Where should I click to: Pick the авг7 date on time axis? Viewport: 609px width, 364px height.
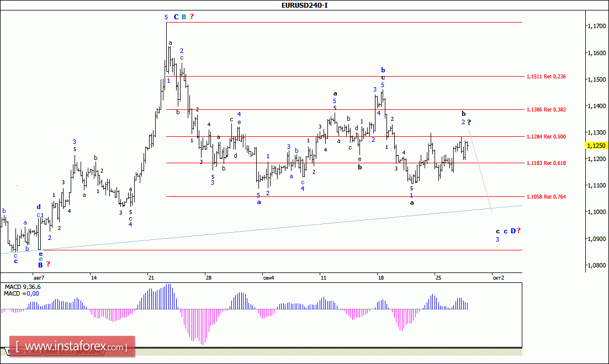[38, 277]
